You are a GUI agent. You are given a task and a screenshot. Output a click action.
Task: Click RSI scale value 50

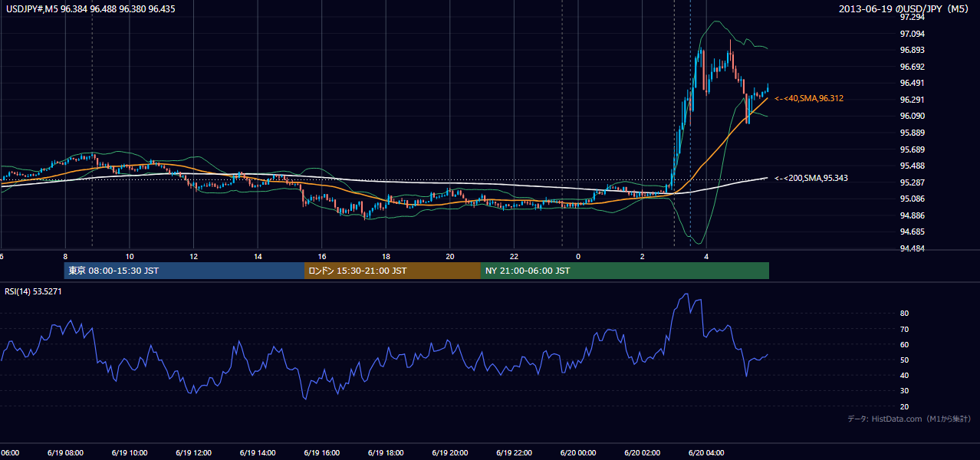pos(904,360)
